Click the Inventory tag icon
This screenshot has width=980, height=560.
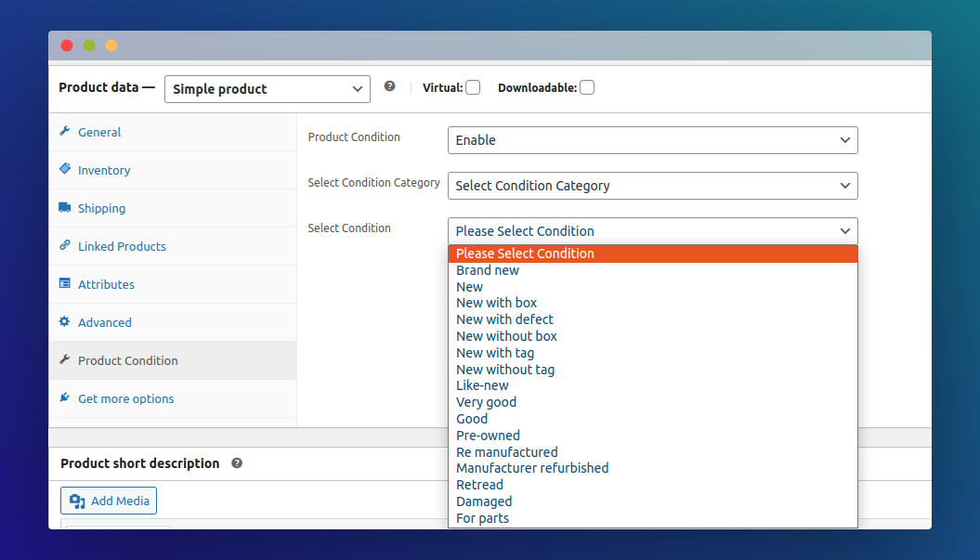coord(65,170)
